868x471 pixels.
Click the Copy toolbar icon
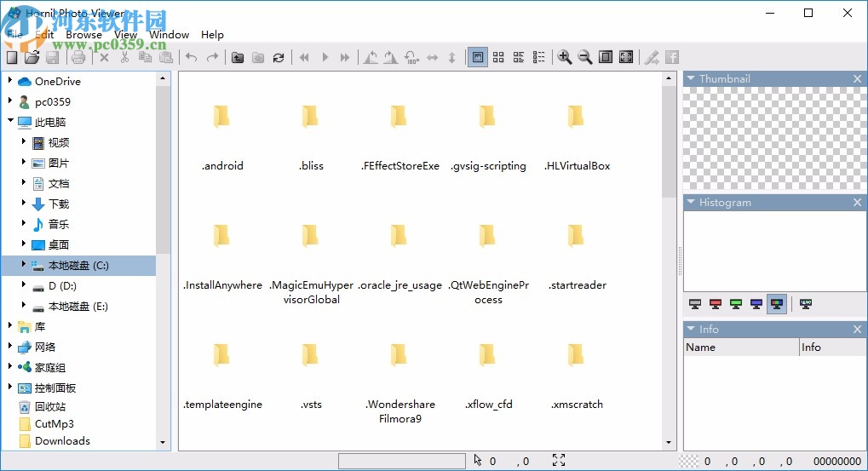(145, 57)
